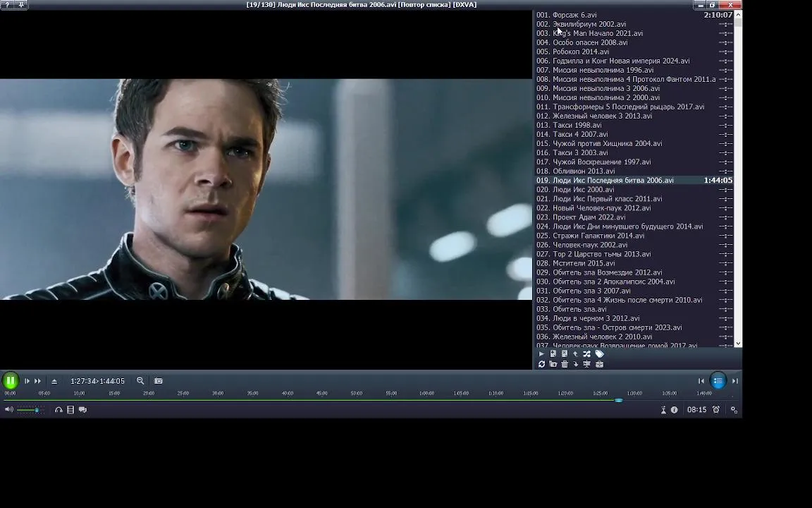Image resolution: width=812 pixels, height=508 pixels.
Task: Open file info icon
Action: [x=675, y=409]
